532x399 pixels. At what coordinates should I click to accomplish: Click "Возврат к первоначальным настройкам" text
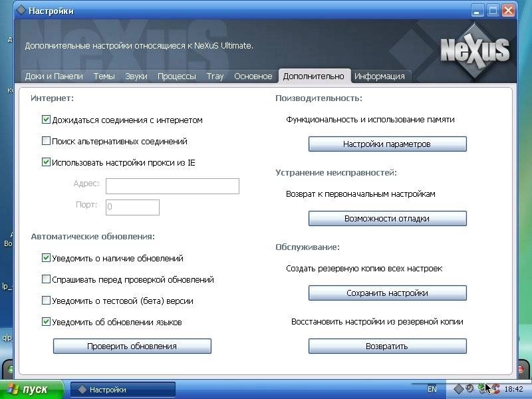(360, 194)
